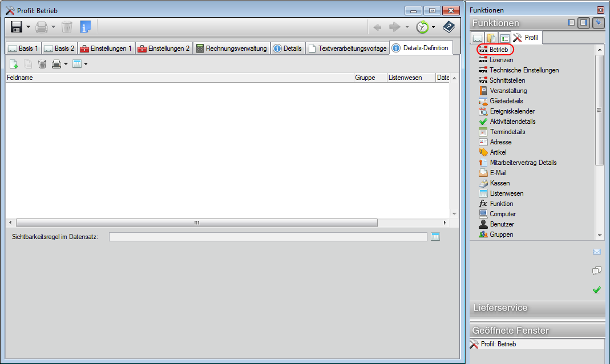Toggle the right panel layout button
Image resolution: width=610 pixels, height=364 pixels.
[x=583, y=23]
